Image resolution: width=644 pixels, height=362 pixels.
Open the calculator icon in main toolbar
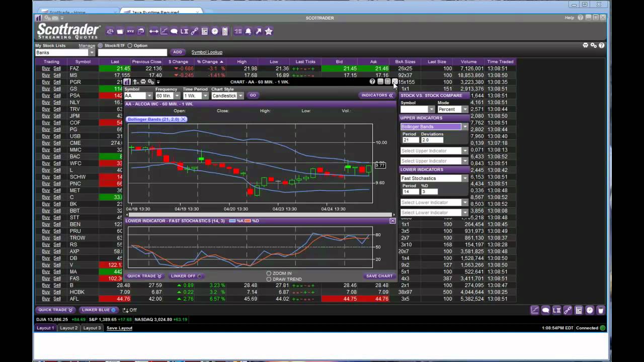point(225,31)
